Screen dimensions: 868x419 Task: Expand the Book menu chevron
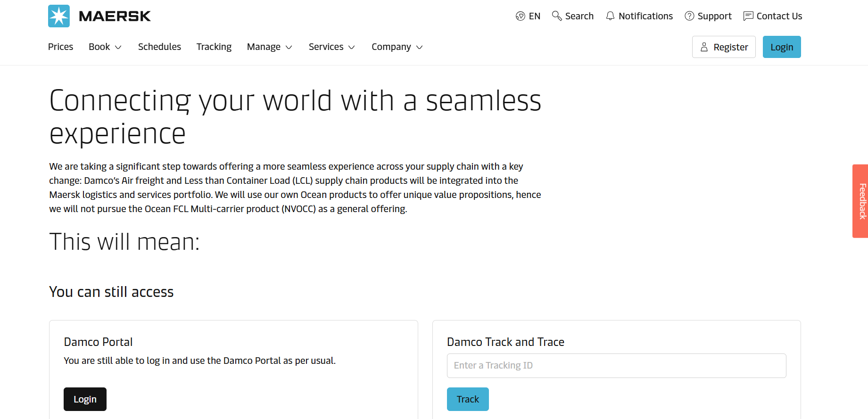[x=118, y=47]
